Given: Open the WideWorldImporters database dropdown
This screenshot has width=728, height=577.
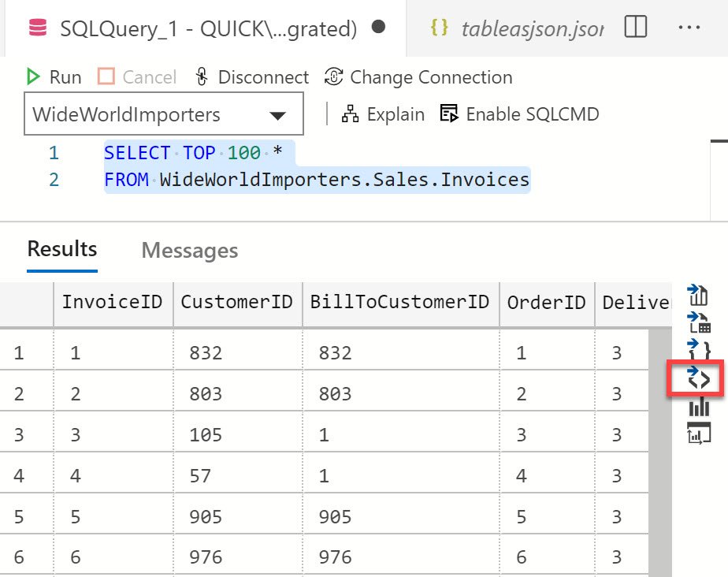Looking at the screenshot, I should (x=164, y=114).
